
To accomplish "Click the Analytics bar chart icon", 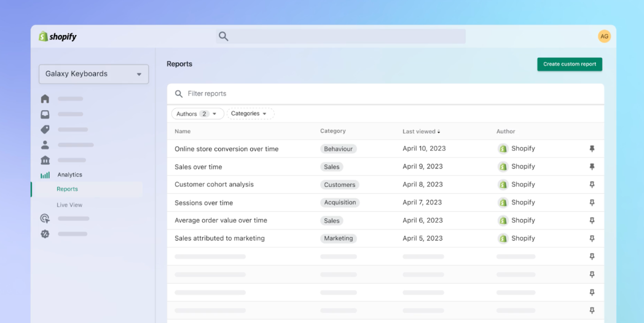I will click(x=45, y=175).
